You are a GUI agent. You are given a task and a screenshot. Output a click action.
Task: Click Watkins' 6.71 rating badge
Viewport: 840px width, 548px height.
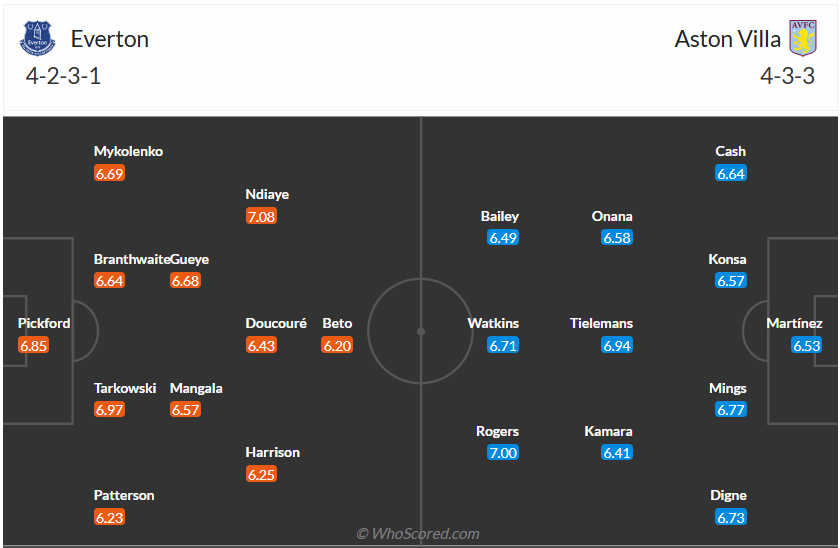tap(503, 345)
